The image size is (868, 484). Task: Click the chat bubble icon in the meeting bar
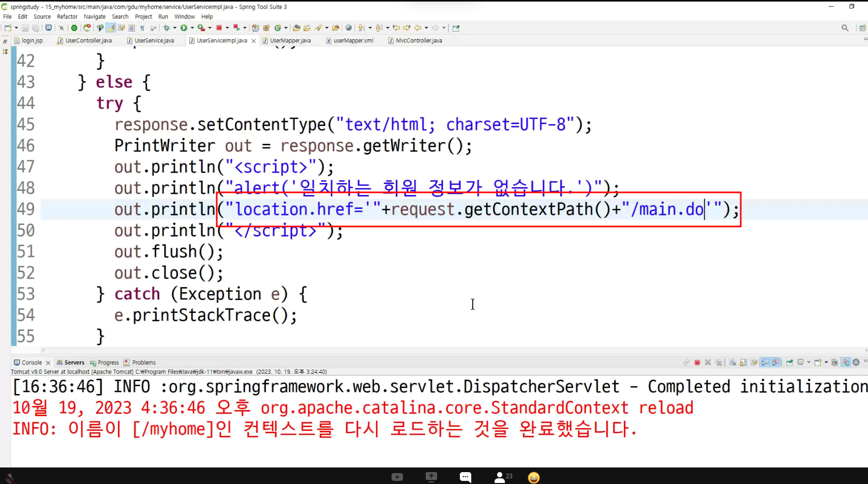point(466,477)
